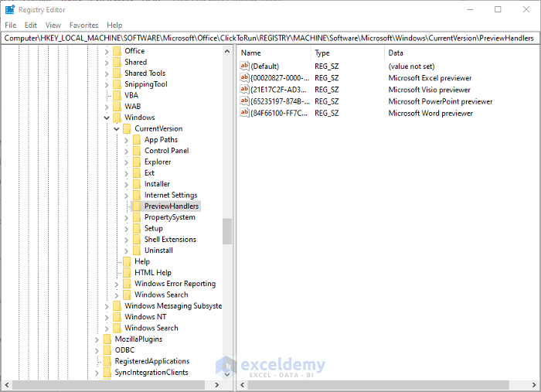Viewport: 541px width, 392px height.
Task: Click the string icon of {84F66100-FF7C value
Action: pyautogui.click(x=244, y=113)
